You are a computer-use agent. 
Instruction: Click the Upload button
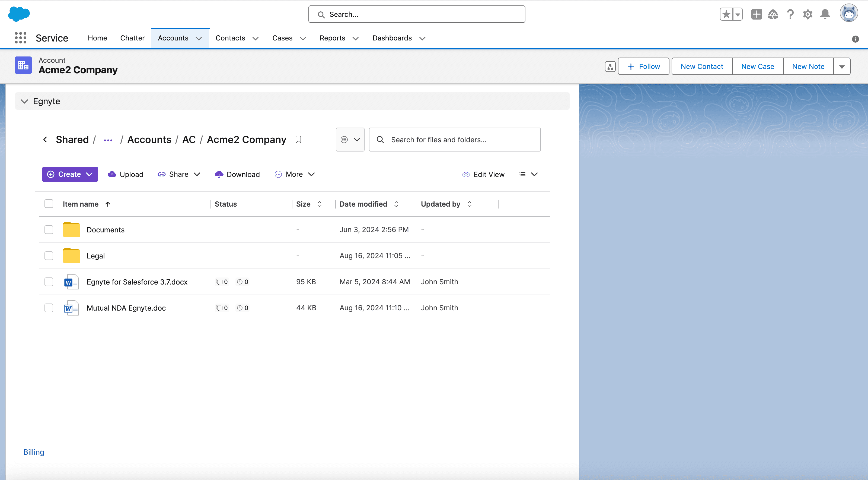point(125,174)
